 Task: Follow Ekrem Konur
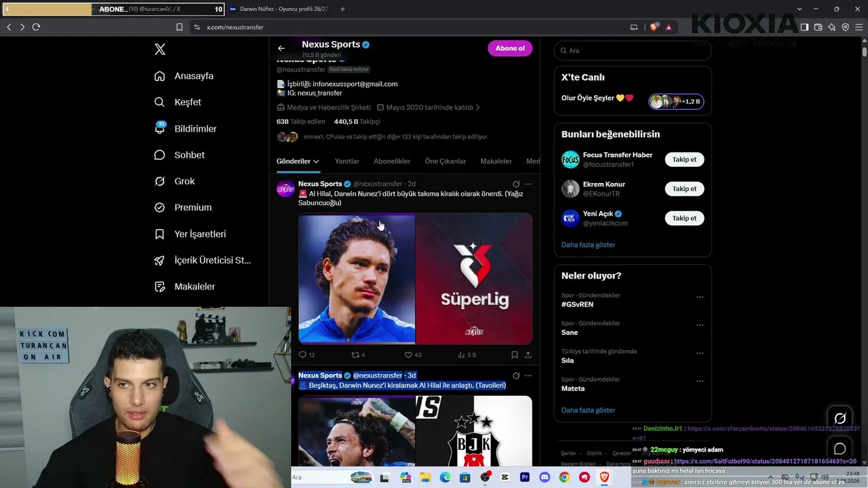point(684,188)
